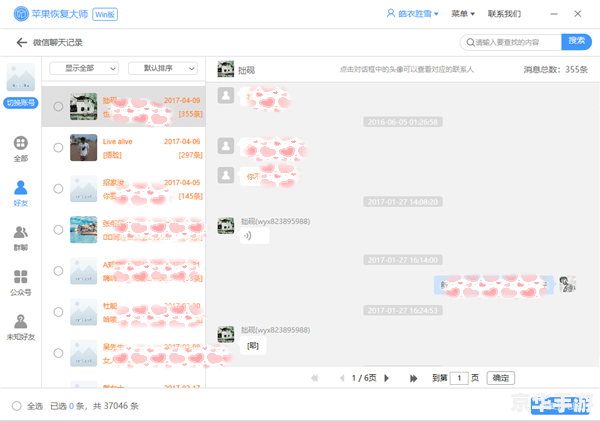Go to next page of messages

click(386, 378)
